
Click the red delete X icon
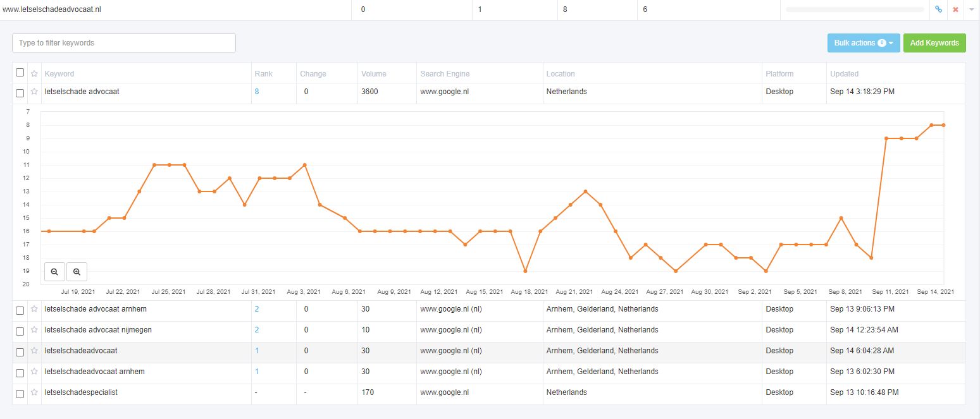click(x=955, y=9)
